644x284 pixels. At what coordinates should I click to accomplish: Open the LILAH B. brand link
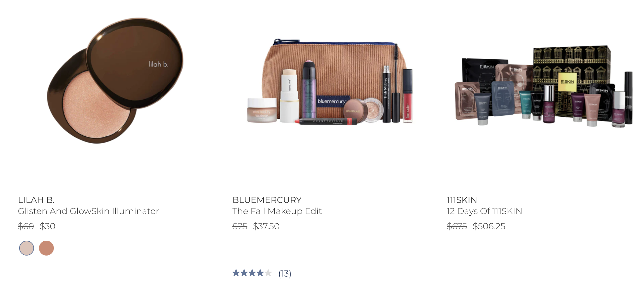(x=36, y=200)
